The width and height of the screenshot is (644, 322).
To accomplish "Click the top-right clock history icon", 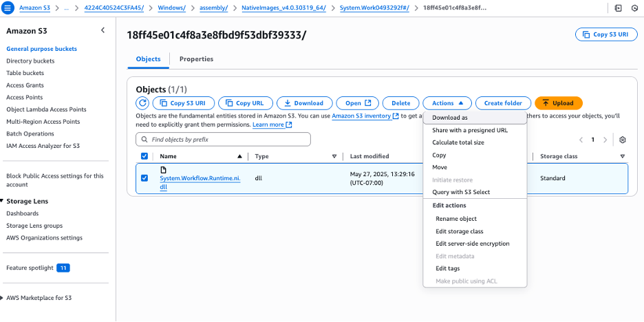I will tap(634, 8).
